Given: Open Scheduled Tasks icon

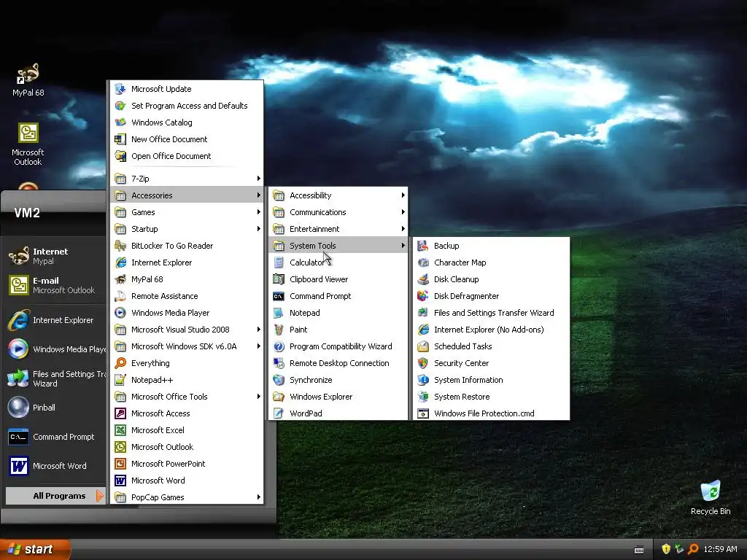Looking at the screenshot, I should point(423,346).
